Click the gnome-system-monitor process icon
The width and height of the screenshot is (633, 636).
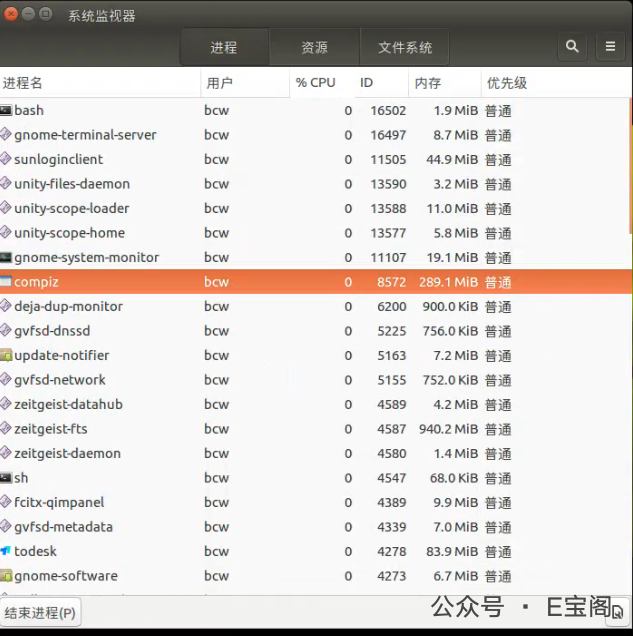pyautogui.click(x=6, y=257)
